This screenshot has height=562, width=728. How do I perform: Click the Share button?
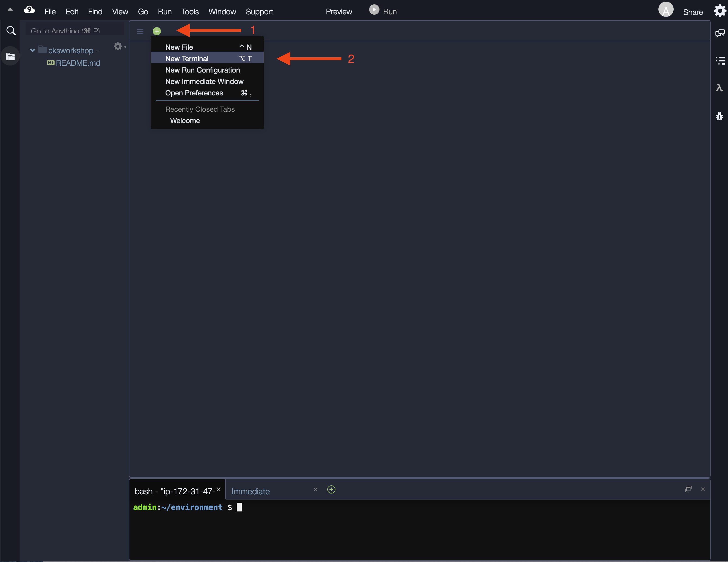click(693, 12)
